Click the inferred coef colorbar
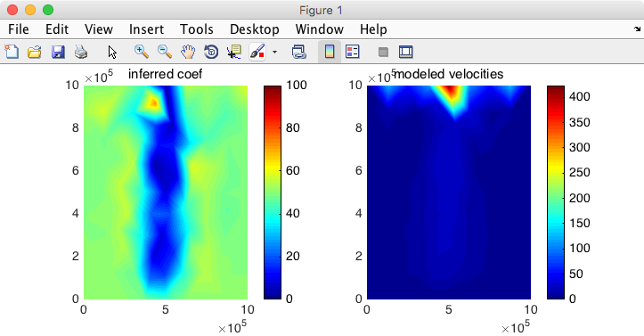Image resolution: width=644 pixels, height=336 pixels. click(273, 192)
